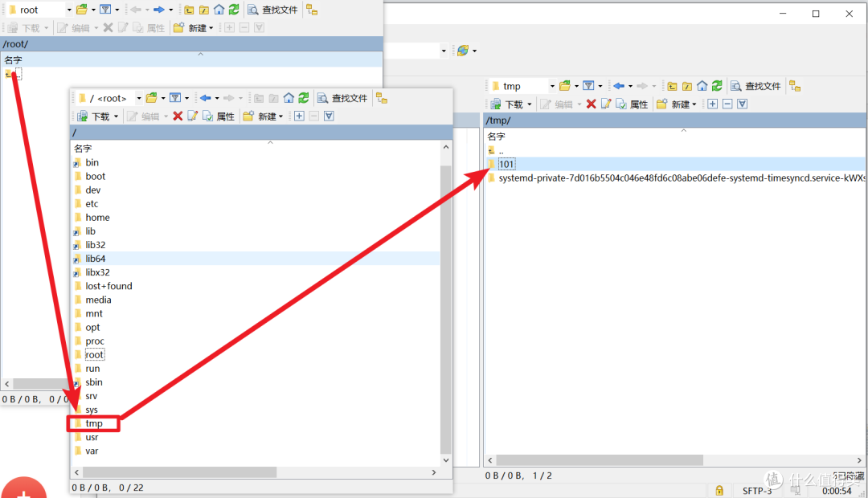Open the tmp directory path dropdown
This screenshot has width=868, height=498.
pyautogui.click(x=552, y=86)
